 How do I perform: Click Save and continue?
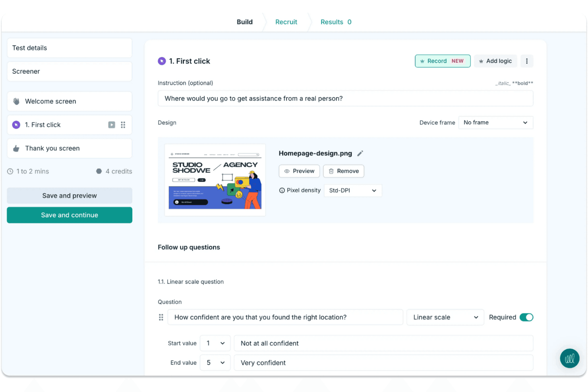pos(70,215)
